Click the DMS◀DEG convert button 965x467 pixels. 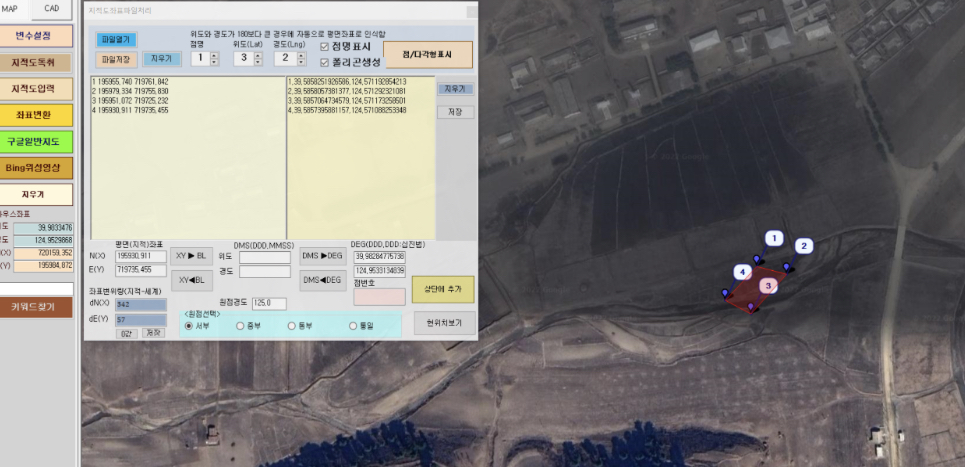[324, 279]
